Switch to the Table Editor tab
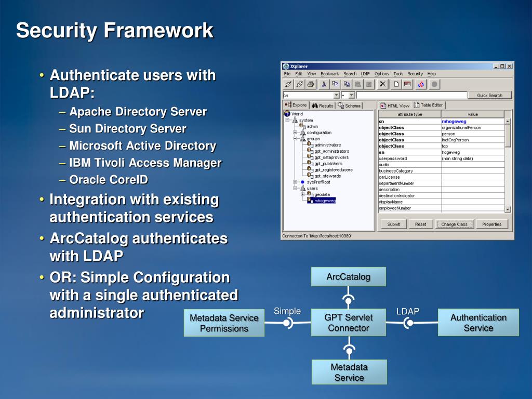532x399 pixels. (x=429, y=105)
